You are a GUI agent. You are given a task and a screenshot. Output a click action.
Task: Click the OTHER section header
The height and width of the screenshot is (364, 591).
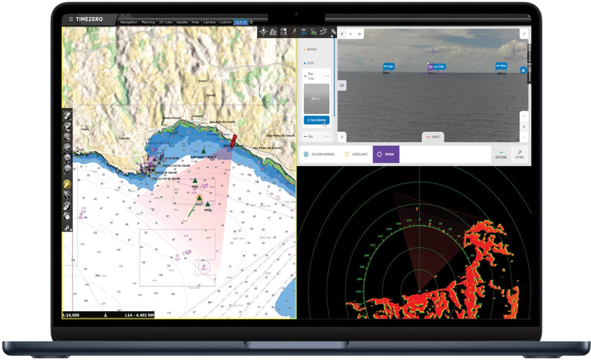click(x=309, y=63)
